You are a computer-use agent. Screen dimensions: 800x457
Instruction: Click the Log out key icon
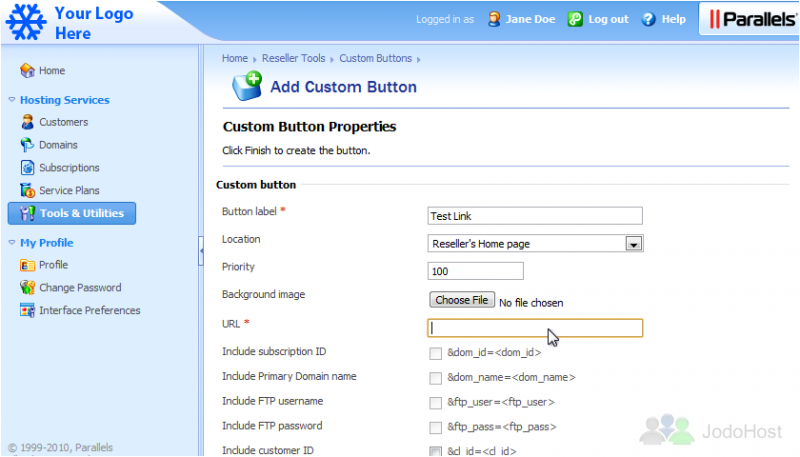[x=575, y=19]
